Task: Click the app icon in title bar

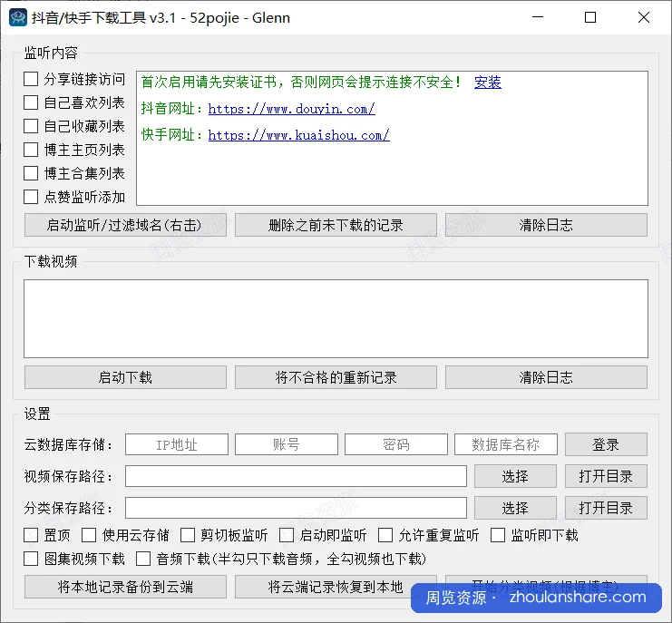Action: (x=18, y=17)
